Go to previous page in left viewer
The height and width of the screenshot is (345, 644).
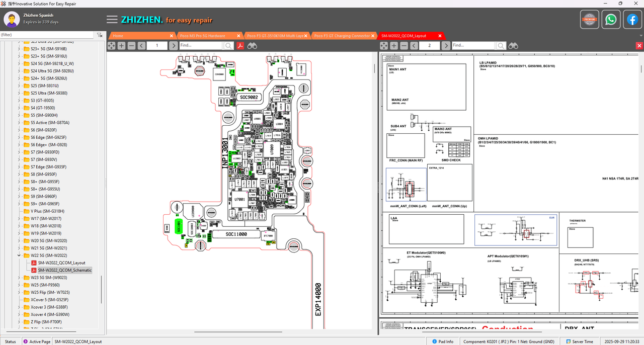point(141,46)
